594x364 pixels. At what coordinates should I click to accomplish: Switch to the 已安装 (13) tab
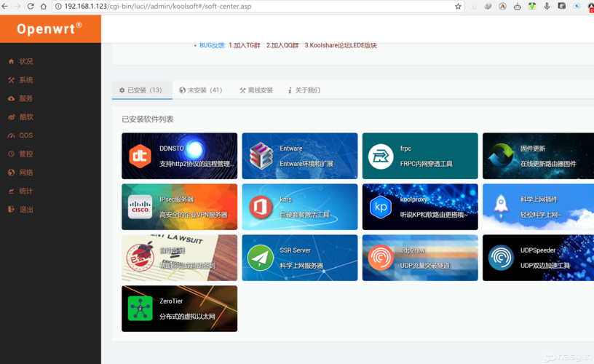tap(142, 90)
